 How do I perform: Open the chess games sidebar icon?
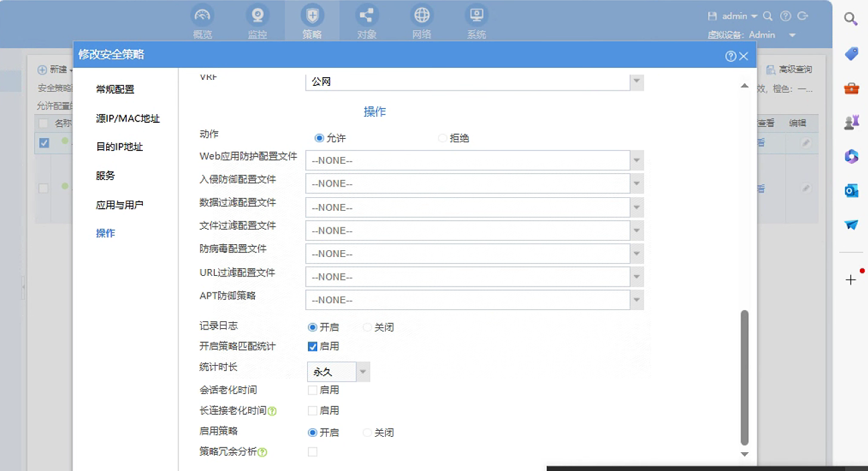[x=851, y=122]
